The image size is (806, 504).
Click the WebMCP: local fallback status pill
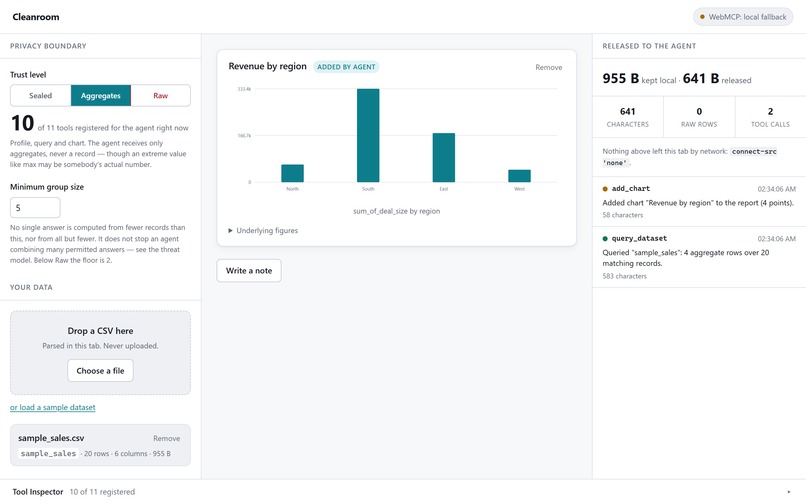click(x=743, y=17)
